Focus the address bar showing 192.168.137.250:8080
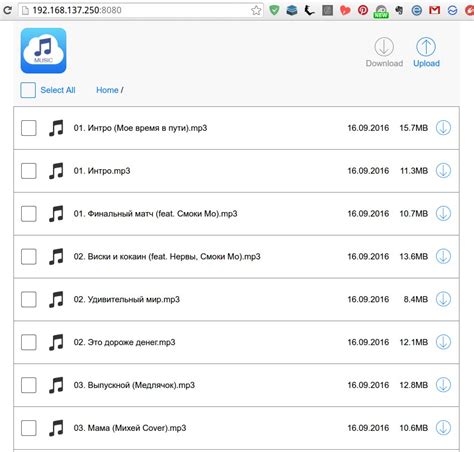Viewport: 474px width, 452px height. [x=141, y=10]
